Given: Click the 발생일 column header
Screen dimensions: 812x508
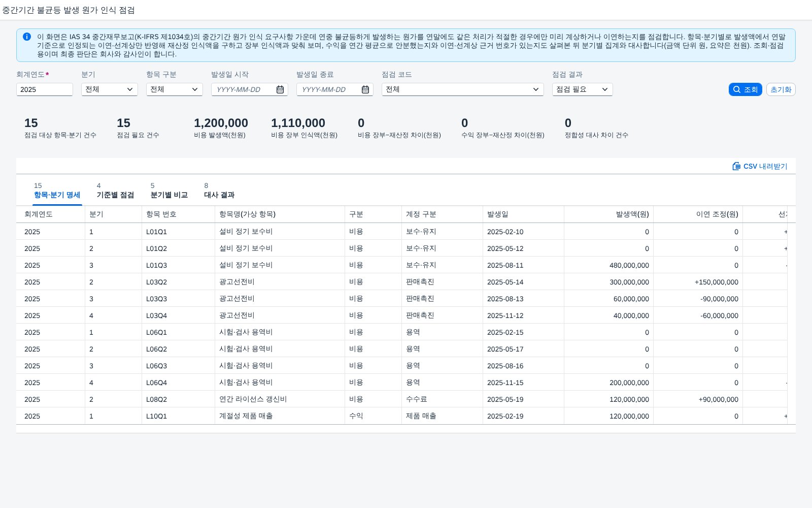Looking at the screenshot, I should 524,214.
